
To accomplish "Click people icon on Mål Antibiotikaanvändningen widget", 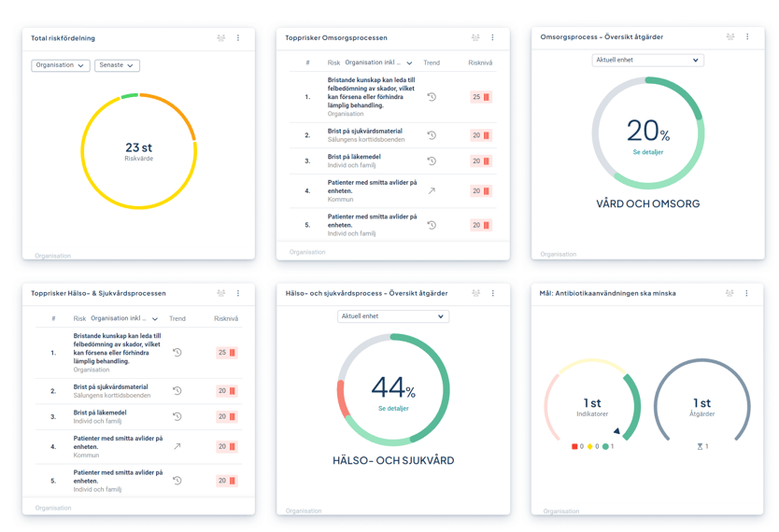I will [729, 293].
